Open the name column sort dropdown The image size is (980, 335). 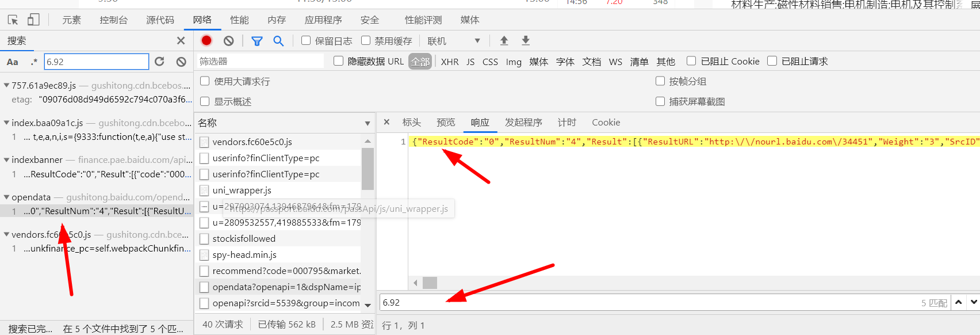coord(367,123)
